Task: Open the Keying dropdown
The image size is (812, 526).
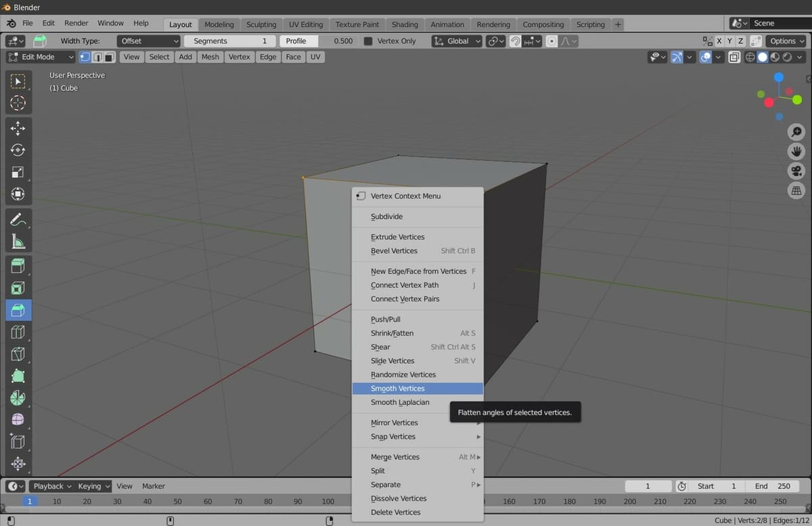Action: [x=93, y=486]
